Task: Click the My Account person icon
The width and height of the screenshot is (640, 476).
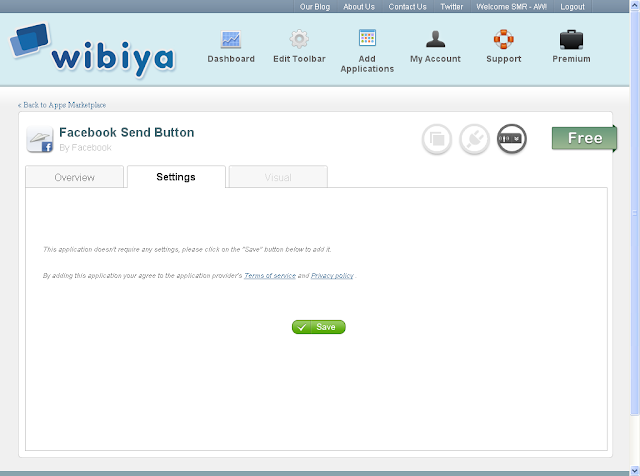Action: pos(436,39)
